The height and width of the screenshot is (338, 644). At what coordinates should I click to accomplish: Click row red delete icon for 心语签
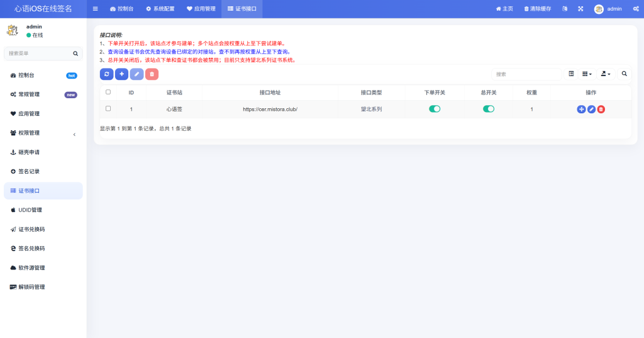pyautogui.click(x=601, y=110)
